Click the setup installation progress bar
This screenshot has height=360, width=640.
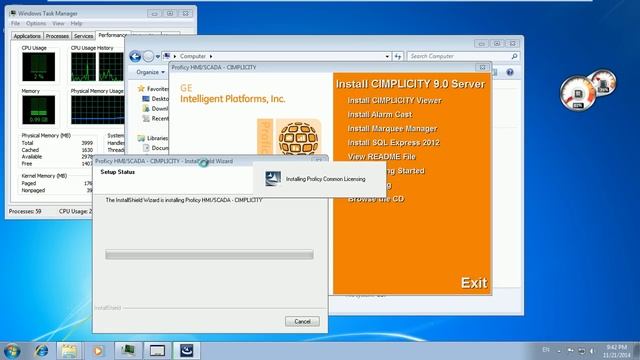(209, 255)
